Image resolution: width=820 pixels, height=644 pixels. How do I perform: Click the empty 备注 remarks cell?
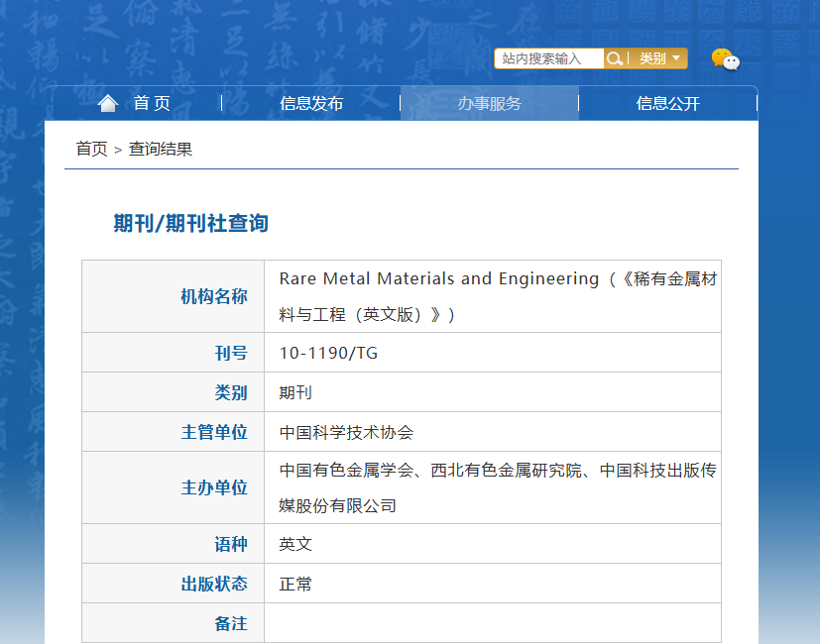click(493, 623)
